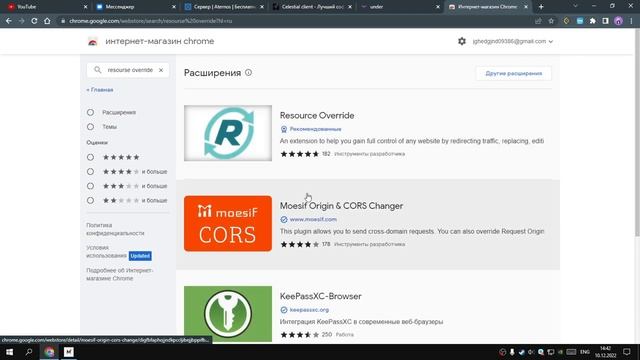Go back via the Главная link

coord(100,90)
